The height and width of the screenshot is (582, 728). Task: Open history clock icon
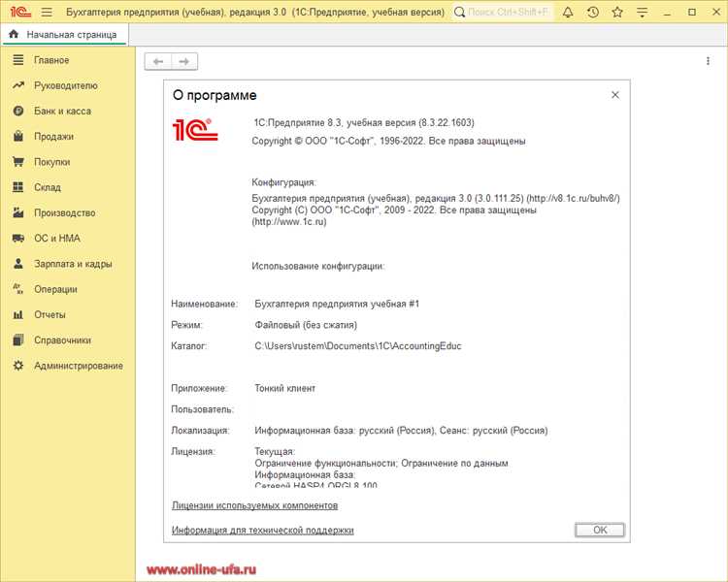(x=593, y=12)
